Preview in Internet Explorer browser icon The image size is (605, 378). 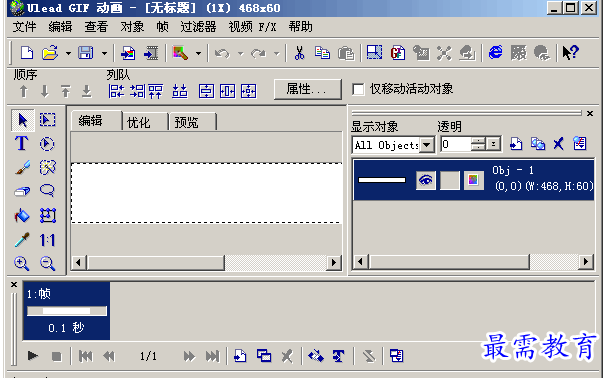coord(495,52)
